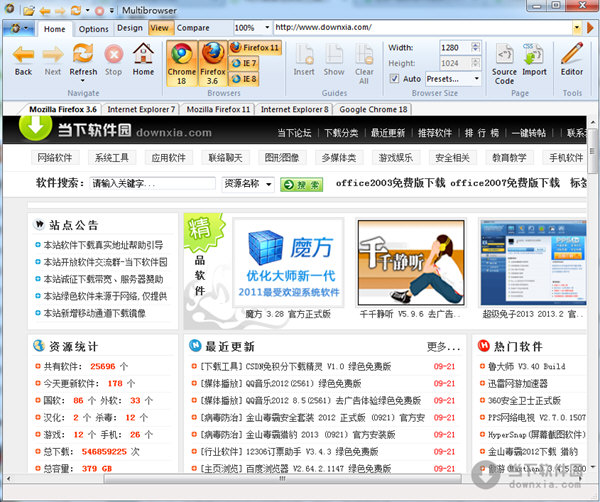Open the 鲁大师 V3.40 Build hot software link
The image size is (600, 502).
[527, 367]
